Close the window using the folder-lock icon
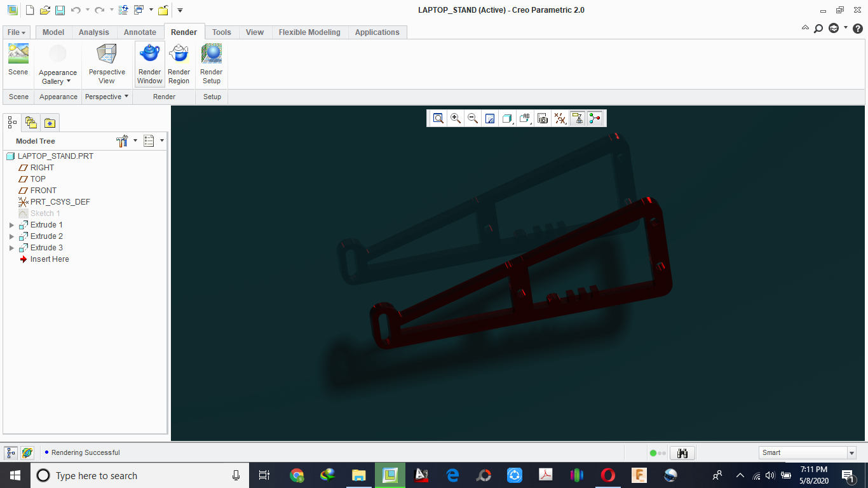Screen dimensions: 868x488 (163, 10)
